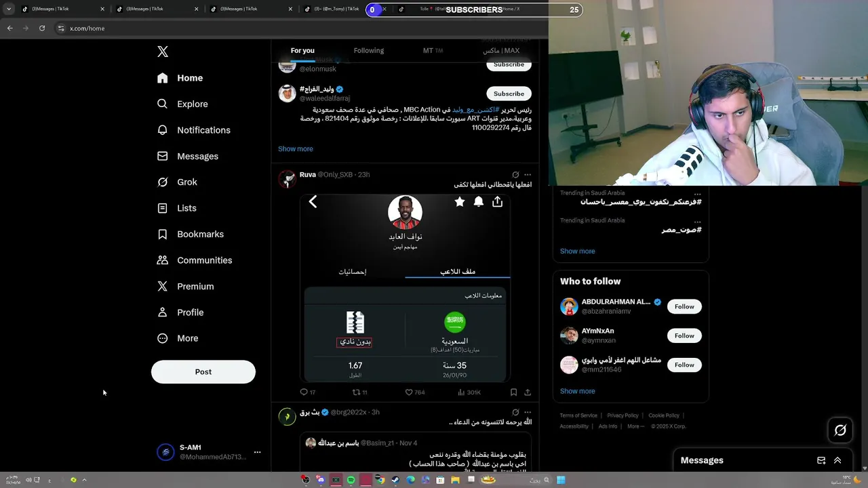Follow the مشاعل اللهم اغفر لأمي وابوي account
Viewport: 868px width, 488px height.
click(684, 365)
